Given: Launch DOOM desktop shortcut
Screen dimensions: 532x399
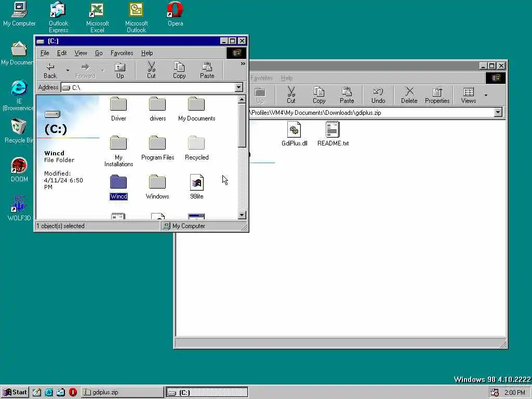Looking at the screenshot, I should (x=19, y=170).
